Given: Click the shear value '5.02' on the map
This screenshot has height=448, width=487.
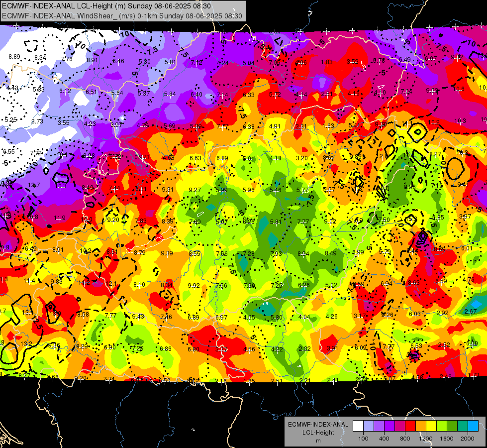Looking at the screenshot, I should 331,285.
